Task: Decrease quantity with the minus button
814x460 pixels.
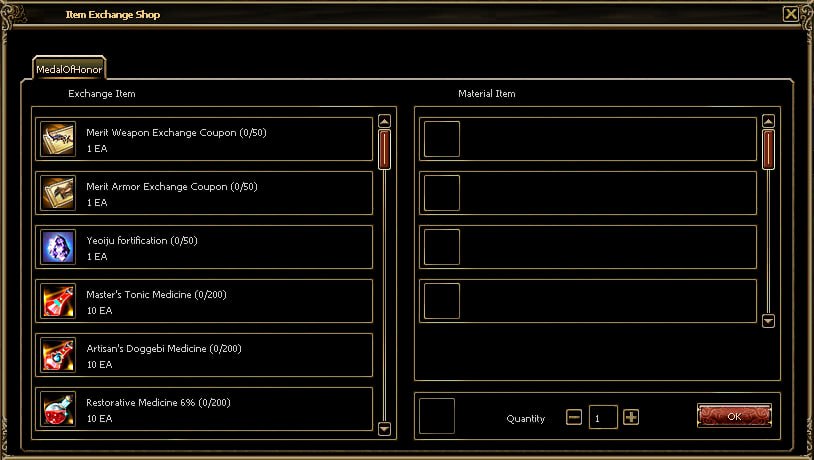Action: (574, 417)
